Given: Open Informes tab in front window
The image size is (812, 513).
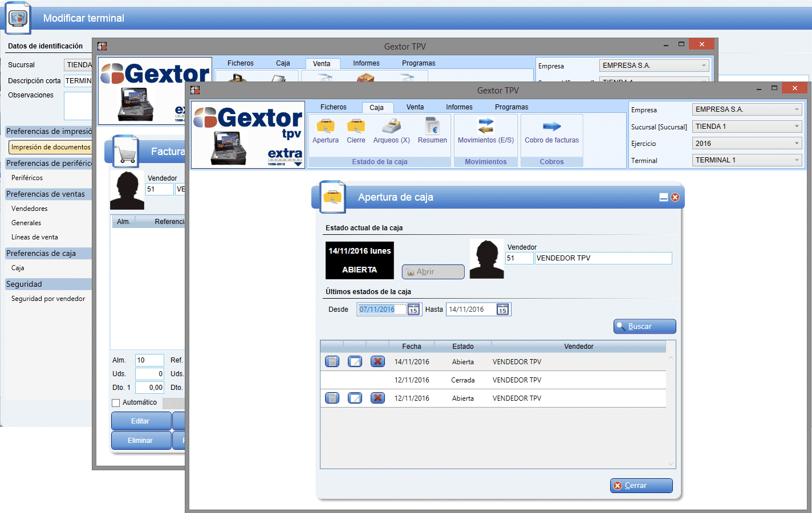Looking at the screenshot, I should (x=459, y=107).
